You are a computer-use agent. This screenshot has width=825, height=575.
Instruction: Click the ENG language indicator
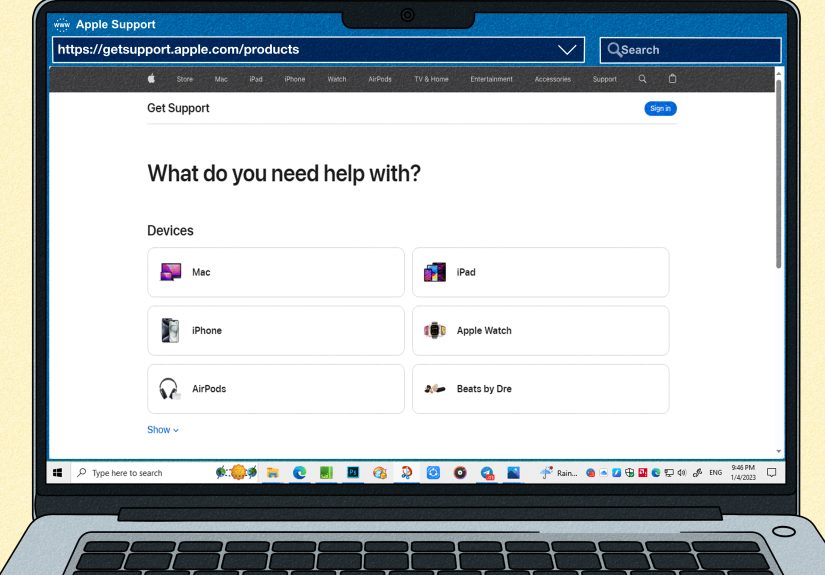716,473
